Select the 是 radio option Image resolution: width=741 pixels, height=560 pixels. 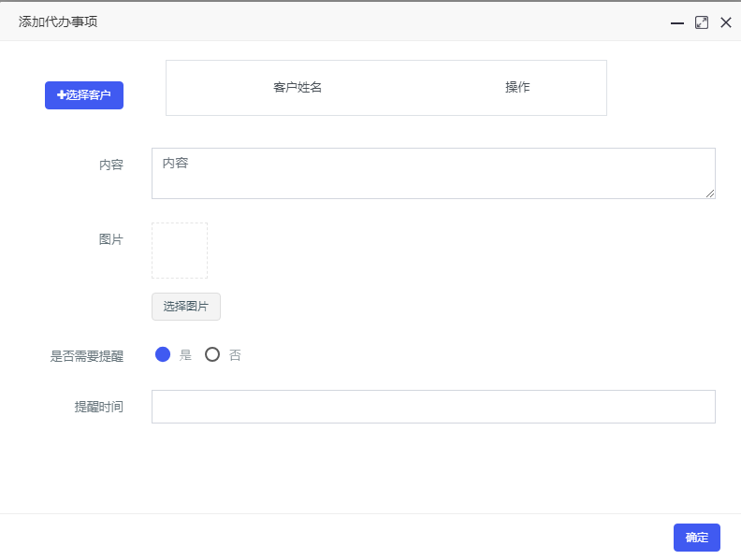(163, 354)
